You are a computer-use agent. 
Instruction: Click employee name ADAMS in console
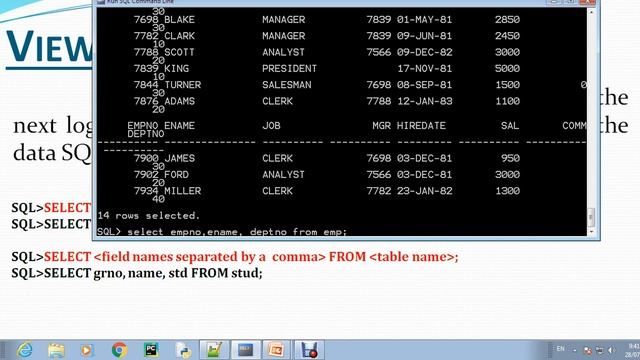[x=179, y=101]
